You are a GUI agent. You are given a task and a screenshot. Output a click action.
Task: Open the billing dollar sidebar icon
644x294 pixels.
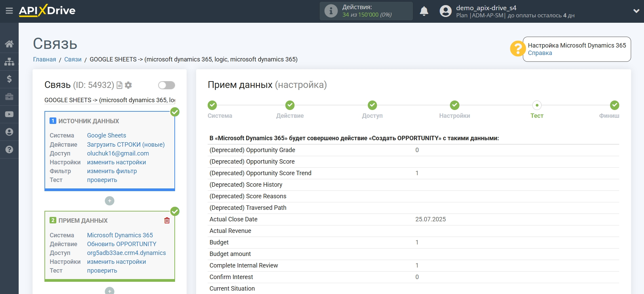(x=9, y=79)
